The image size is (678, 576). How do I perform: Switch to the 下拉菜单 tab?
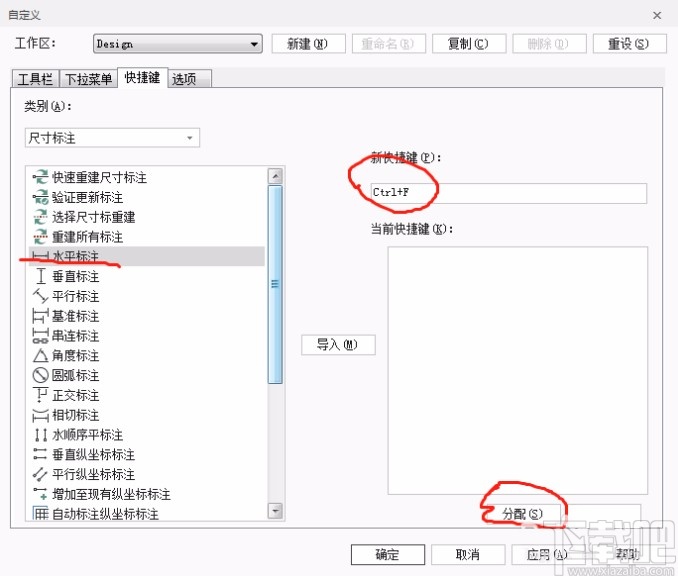click(88, 79)
